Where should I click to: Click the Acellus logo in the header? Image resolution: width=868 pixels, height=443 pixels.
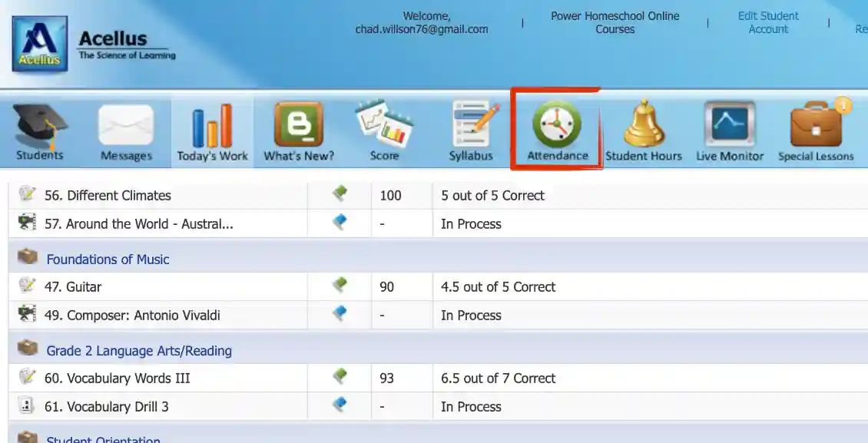click(x=40, y=44)
